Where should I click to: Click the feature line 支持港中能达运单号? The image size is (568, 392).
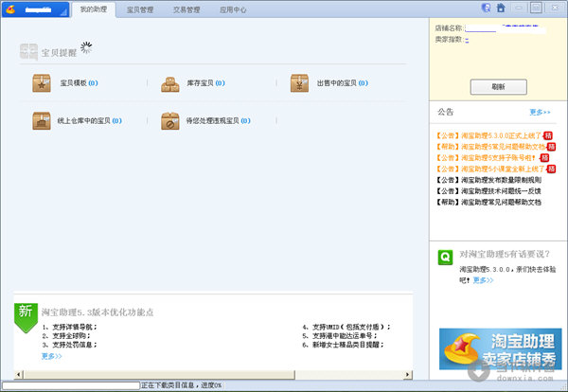[340, 336]
